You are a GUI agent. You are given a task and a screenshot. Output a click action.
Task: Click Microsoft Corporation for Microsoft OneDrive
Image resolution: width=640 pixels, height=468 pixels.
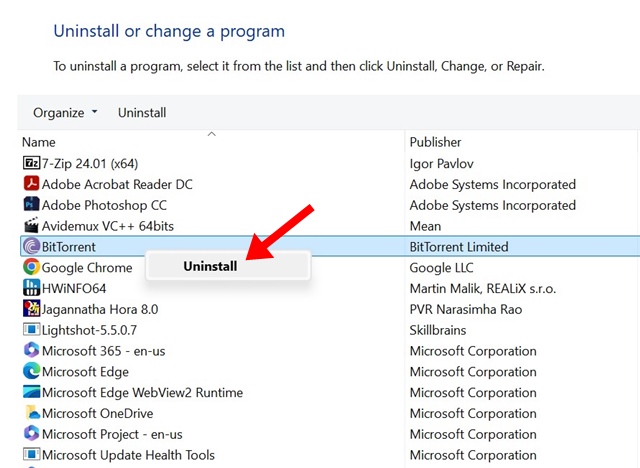473,413
